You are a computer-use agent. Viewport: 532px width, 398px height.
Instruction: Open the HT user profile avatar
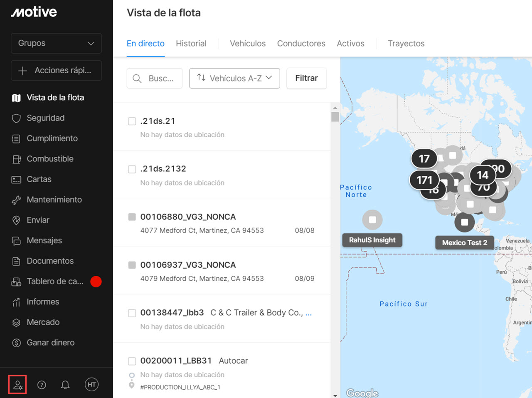pos(92,385)
